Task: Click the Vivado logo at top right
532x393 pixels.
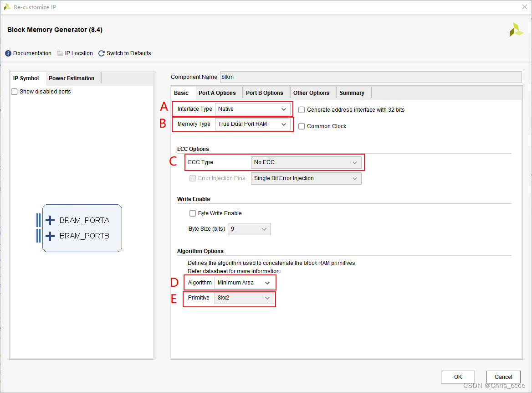Action: point(516,30)
